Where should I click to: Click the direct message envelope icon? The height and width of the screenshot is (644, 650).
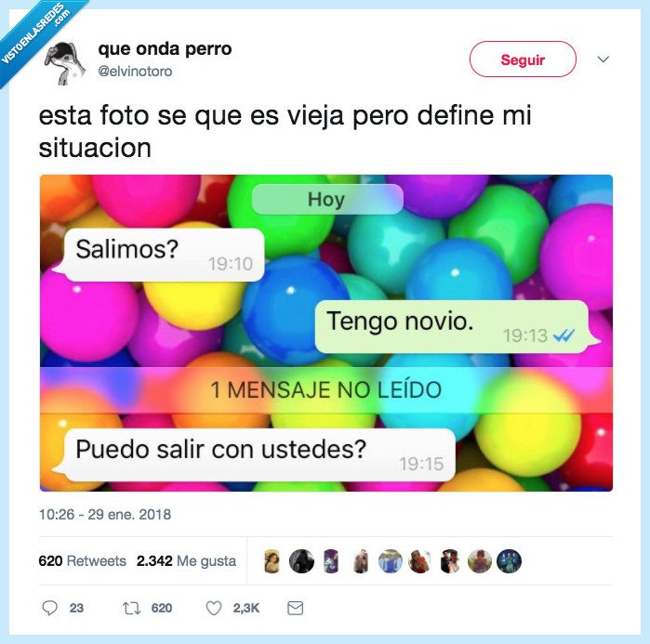(295, 608)
